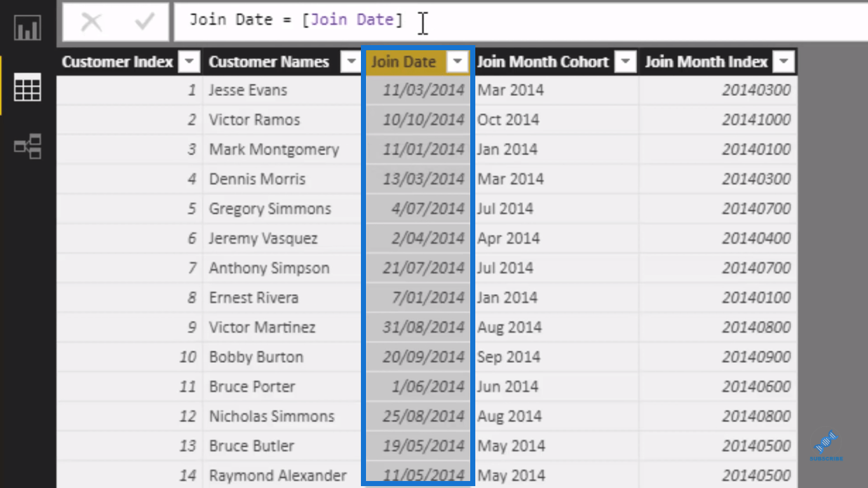Select the Mark Montgomery name cell
This screenshot has height=488, width=868.
click(x=281, y=149)
